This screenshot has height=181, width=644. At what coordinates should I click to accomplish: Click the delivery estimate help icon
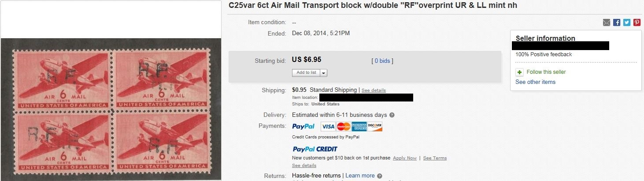click(x=392, y=115)
